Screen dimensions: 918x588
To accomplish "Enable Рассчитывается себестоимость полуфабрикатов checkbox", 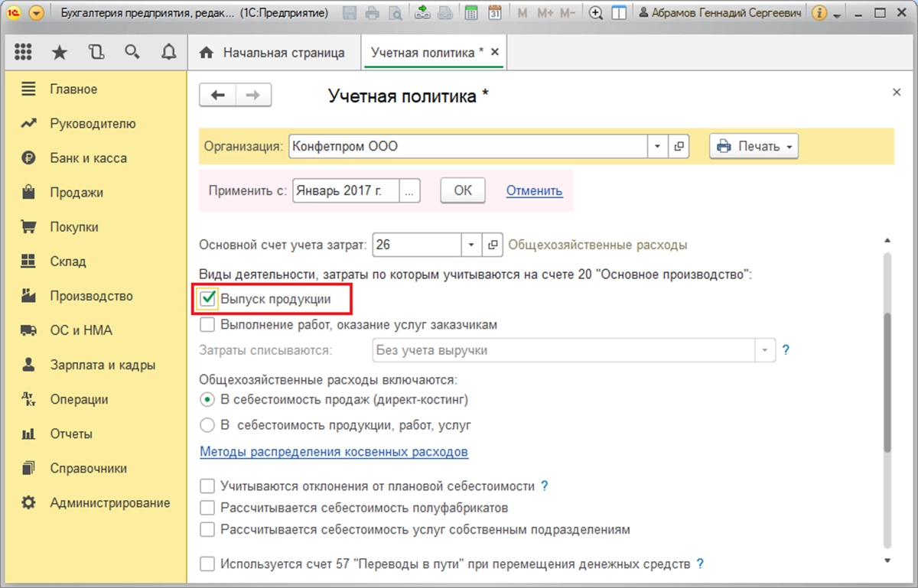I will [207, 507].
